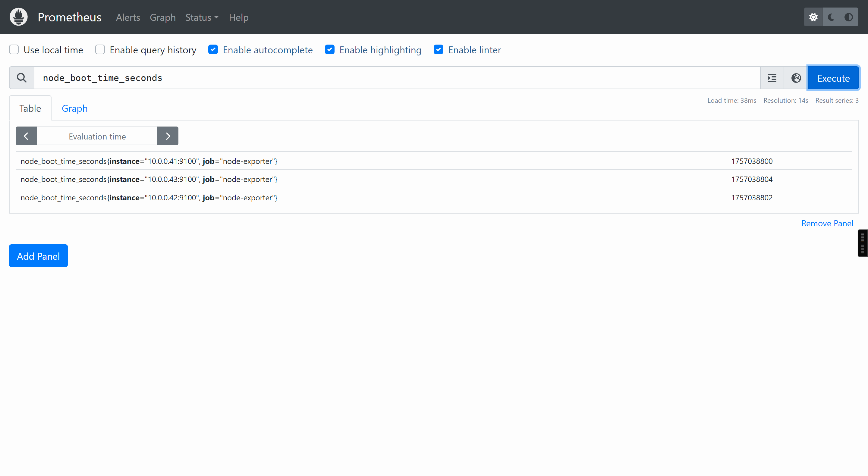Switch to dark theme moon icon
The height and width of the screenshot is (476, 868).
click(831, 17)
